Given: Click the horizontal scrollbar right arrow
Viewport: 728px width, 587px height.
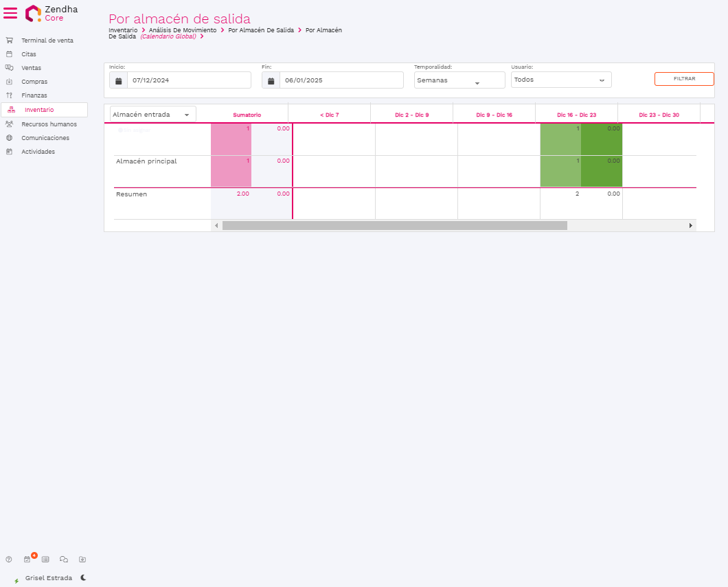Looking at the screenshot, I should 690,225.
